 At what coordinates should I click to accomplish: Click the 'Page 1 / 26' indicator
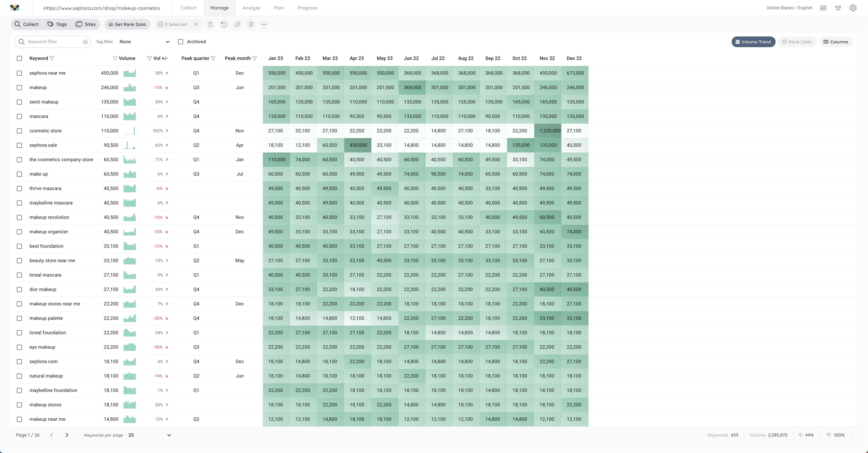pyautogui.click(x=28, y=435)
